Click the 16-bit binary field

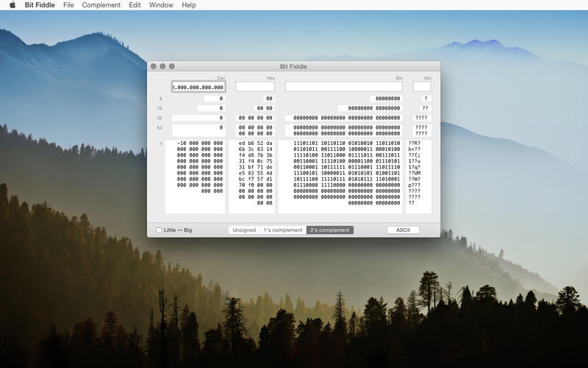[x=370, y=108]
